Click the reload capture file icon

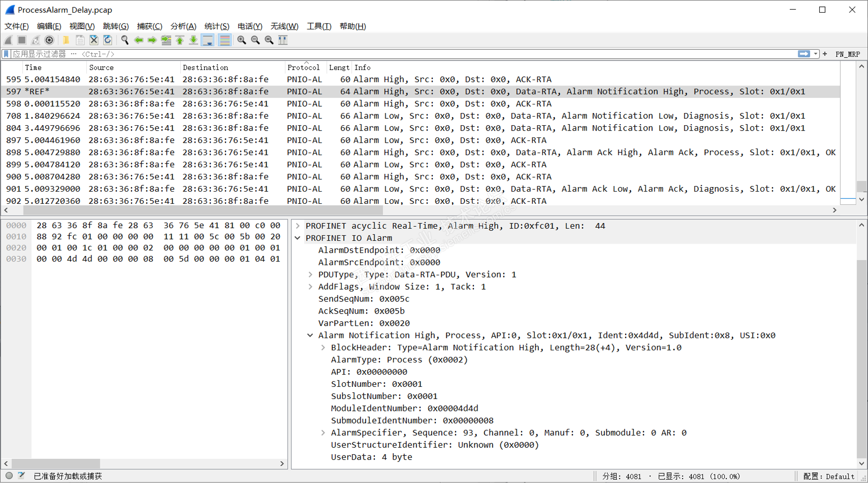click(x=108, y=40)
